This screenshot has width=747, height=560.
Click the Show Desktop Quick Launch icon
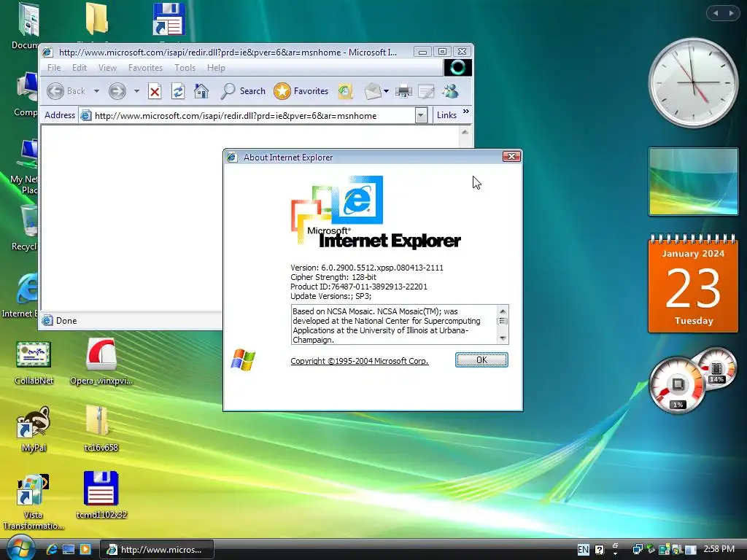[69, 549]
